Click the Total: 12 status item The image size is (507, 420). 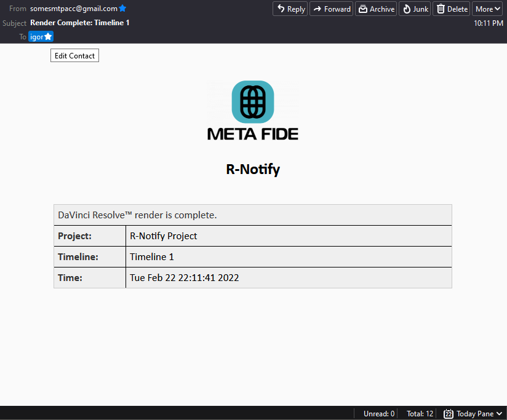click(x=419, y=413)
